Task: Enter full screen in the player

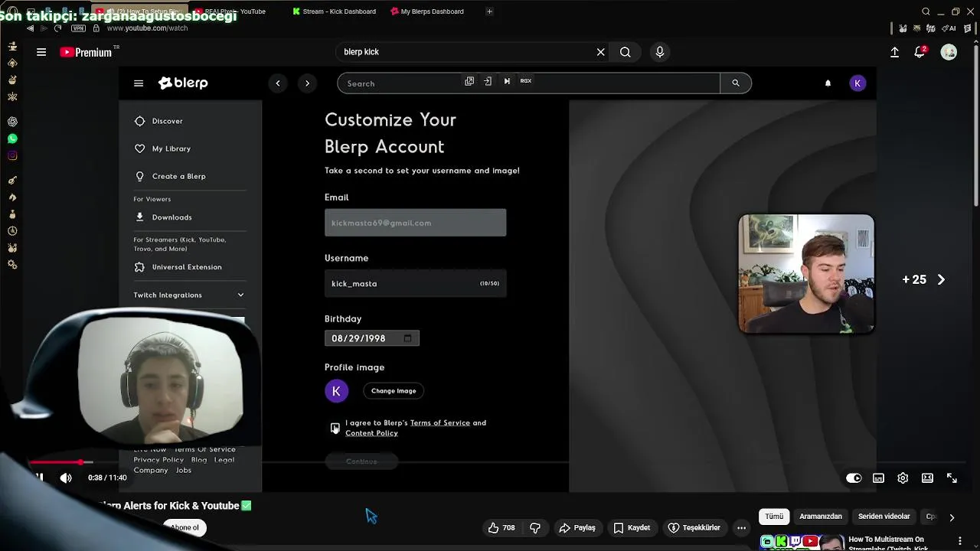Action: 952,478
